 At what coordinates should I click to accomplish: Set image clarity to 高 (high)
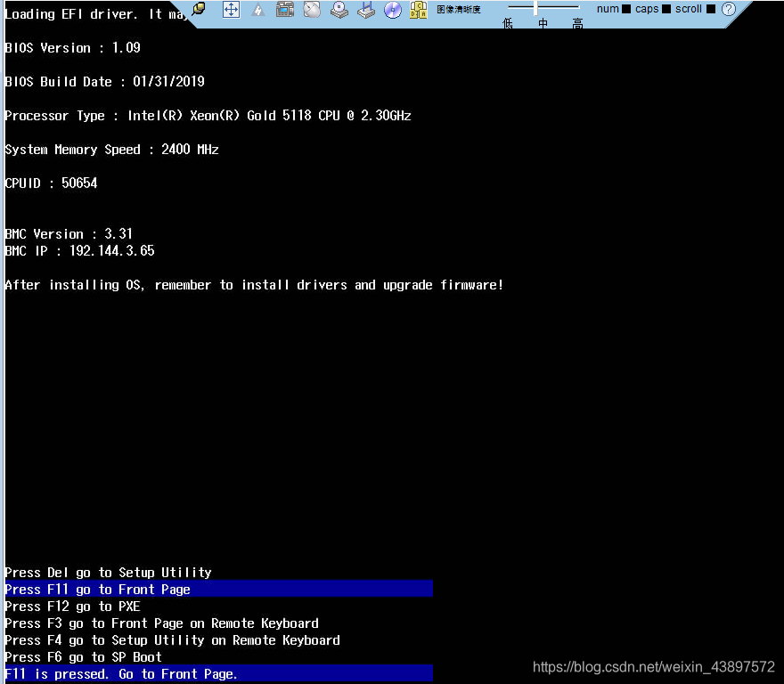[x=577, y=23]
